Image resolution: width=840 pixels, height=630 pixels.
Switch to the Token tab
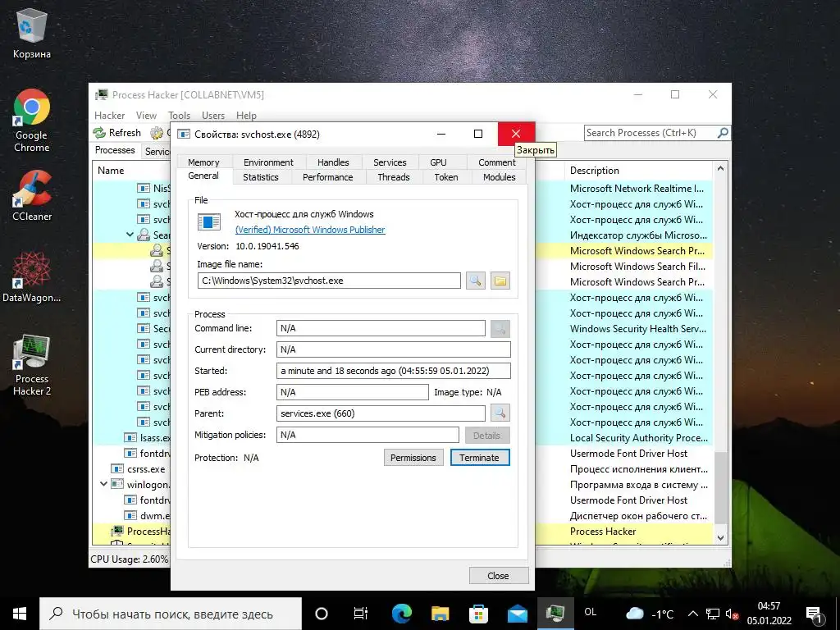point(446,177)
